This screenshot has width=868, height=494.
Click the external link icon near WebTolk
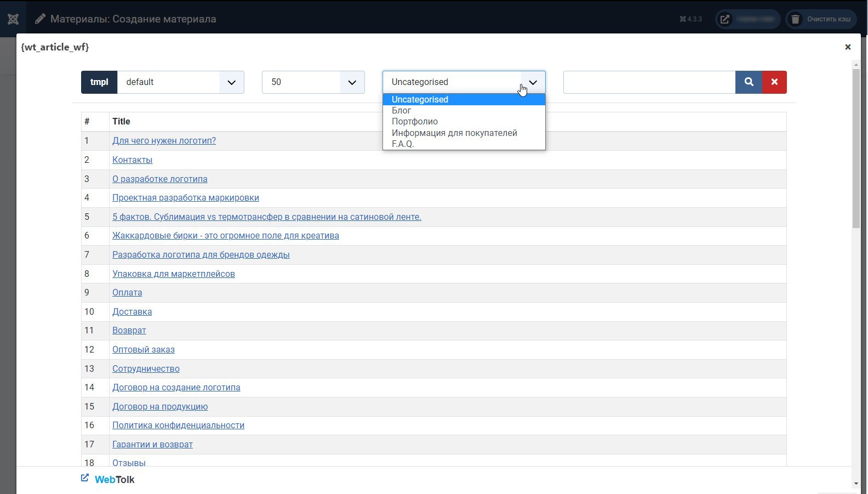[85, 478]
